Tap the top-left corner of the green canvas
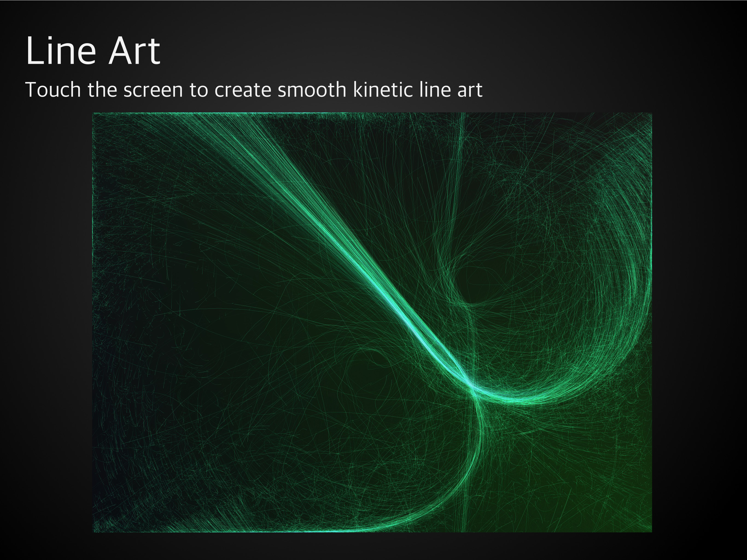Viewport: 747px width, 560px height. (x=95, y=115)
